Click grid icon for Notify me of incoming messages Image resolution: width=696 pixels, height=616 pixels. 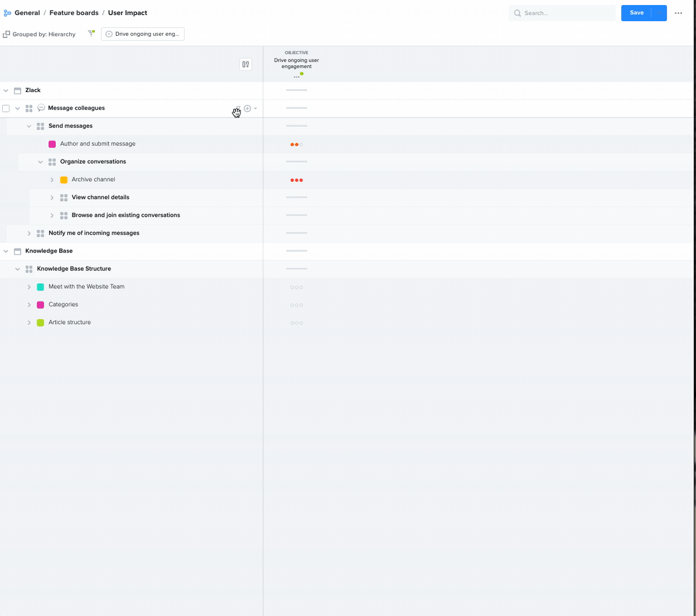click(x=40, y=233)
